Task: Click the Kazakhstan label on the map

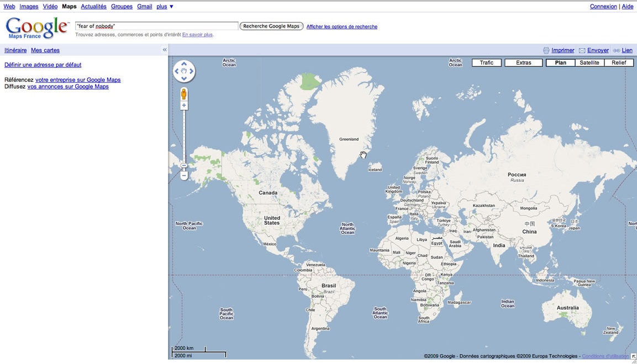Action: [484, 206]
